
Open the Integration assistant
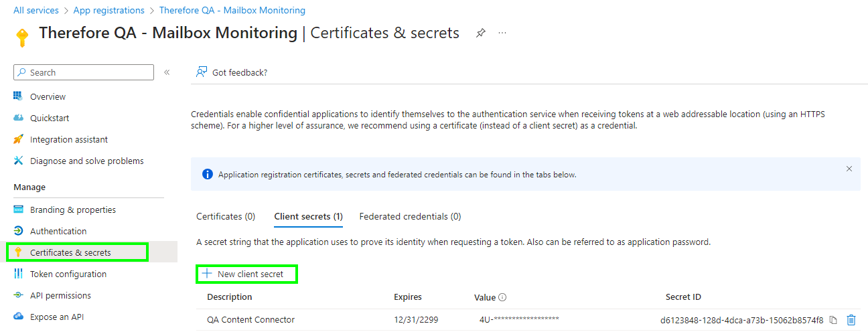click(x=68, y=139)
